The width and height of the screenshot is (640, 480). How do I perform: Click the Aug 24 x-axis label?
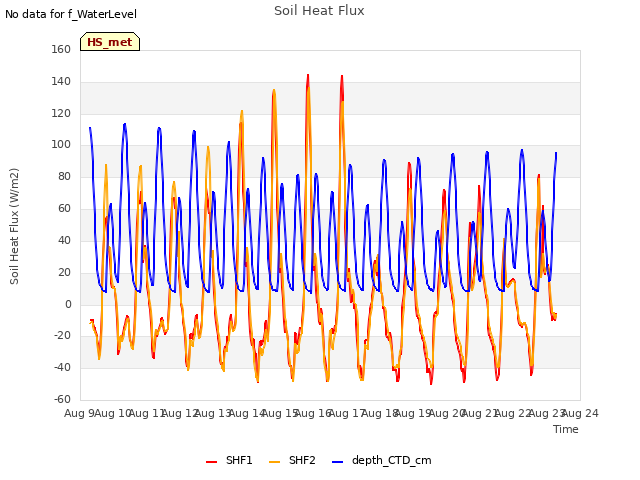(580, 413)
